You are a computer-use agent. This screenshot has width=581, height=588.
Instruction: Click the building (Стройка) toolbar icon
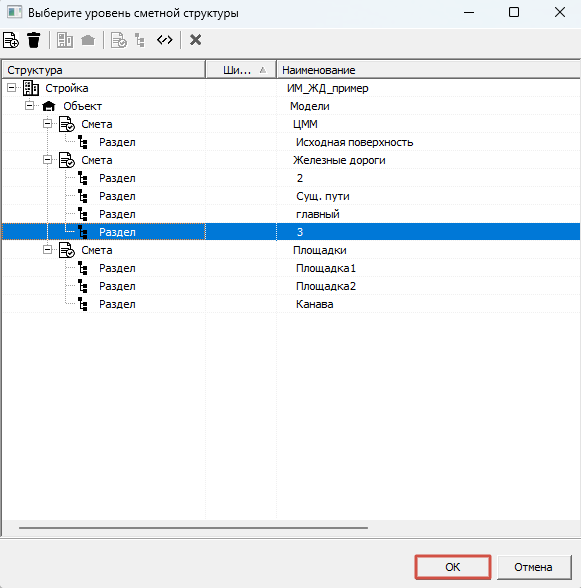(x=65, y=40)
